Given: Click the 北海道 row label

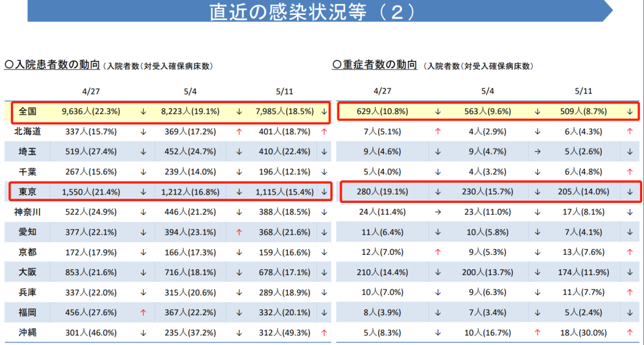Looking at the screenshot, I should pyautogui.click(x=28, y=131).
